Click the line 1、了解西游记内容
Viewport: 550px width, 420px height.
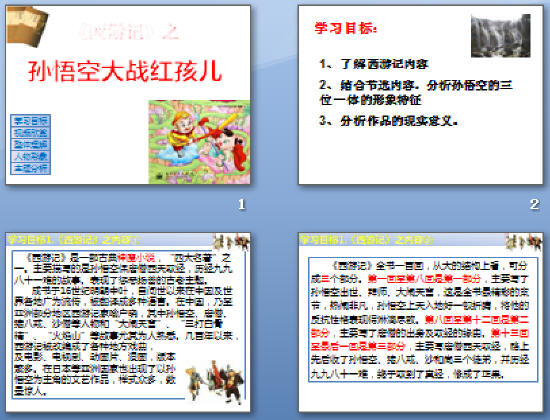coord(374,64)
